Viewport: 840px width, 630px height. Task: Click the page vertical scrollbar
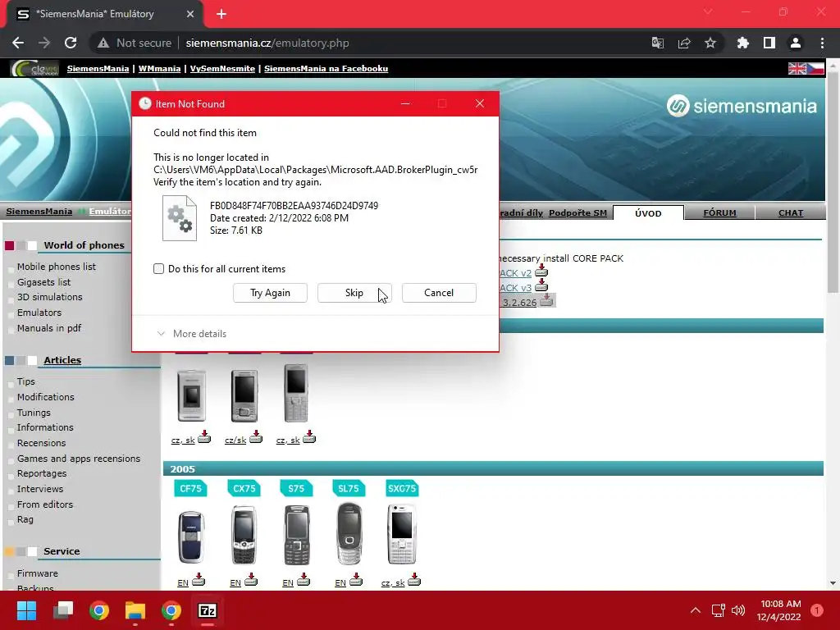[833, 182]
